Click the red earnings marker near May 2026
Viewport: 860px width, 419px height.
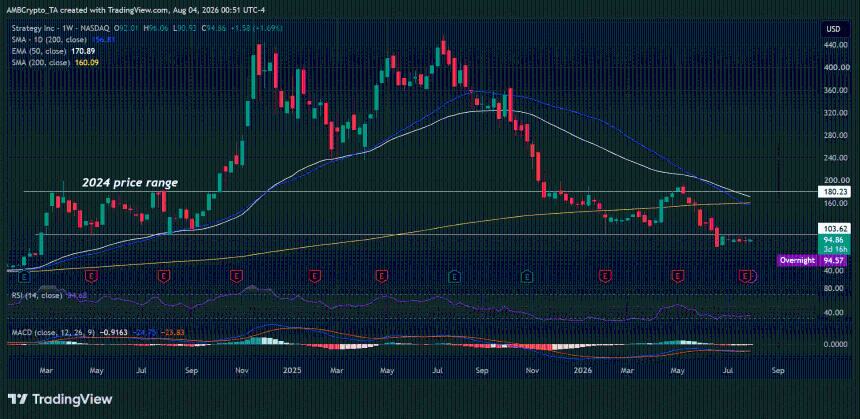coord(677,274)
